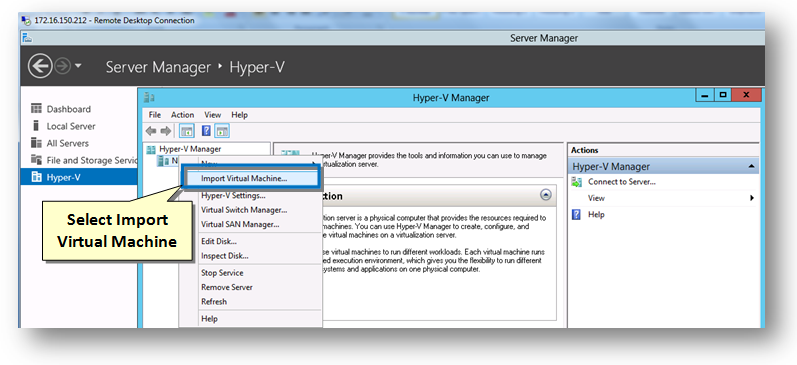This screenshot has height=365, width=797.
Task: Open the Help menu in Hyper-V Manager
Action: pos(239,115)
